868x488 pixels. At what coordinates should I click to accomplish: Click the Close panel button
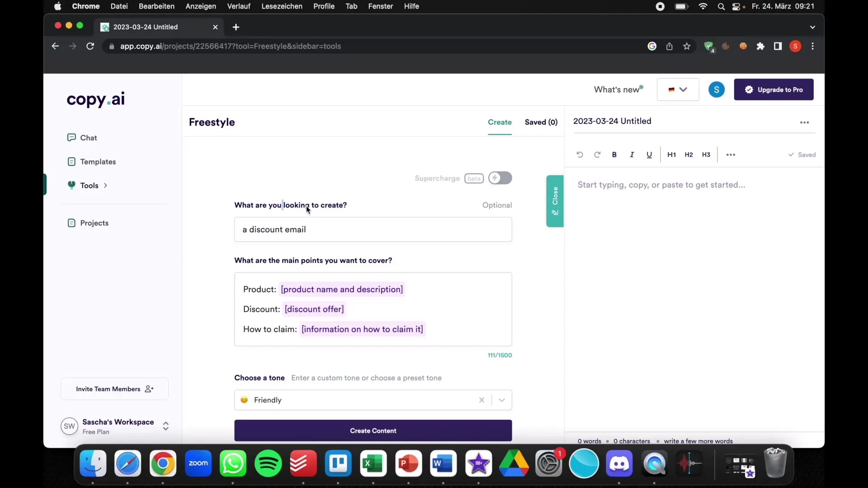click(x=554, y=201)
